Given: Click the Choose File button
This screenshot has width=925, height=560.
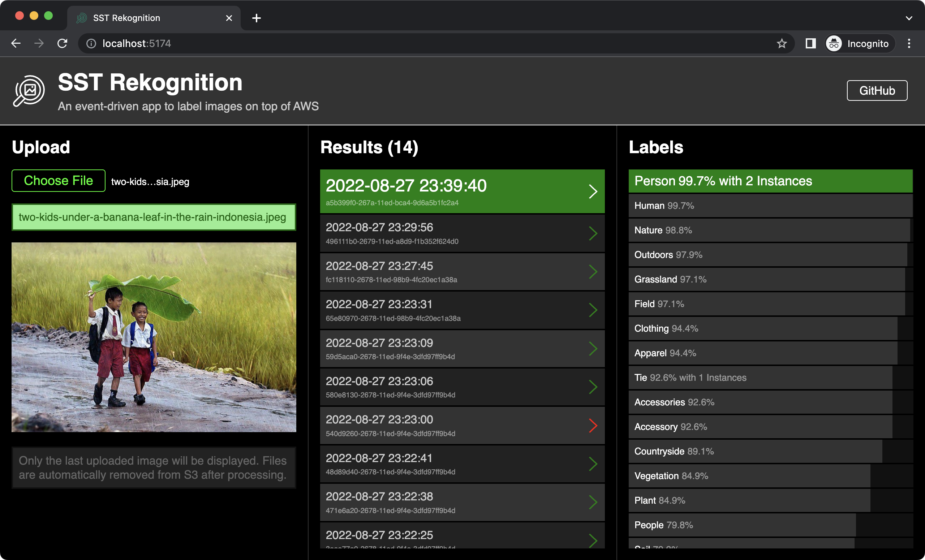Looking at the screenshot, I should point(59,181).
